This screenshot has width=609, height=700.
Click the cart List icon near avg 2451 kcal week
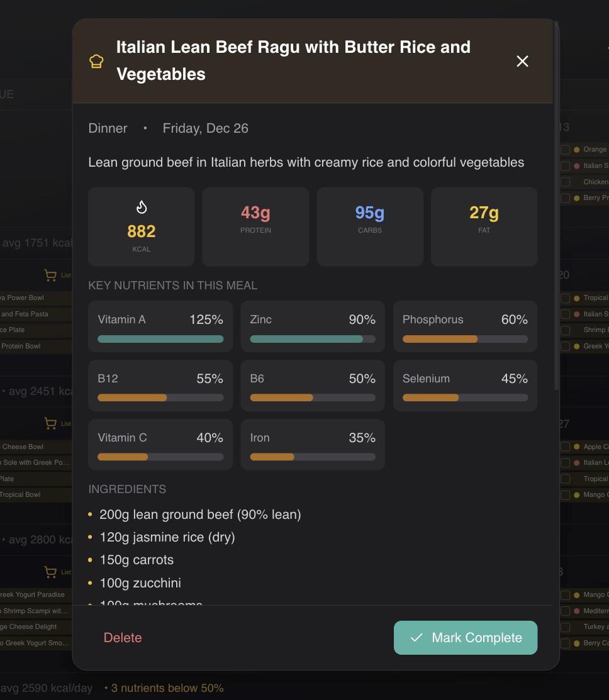tap(50, 423)
